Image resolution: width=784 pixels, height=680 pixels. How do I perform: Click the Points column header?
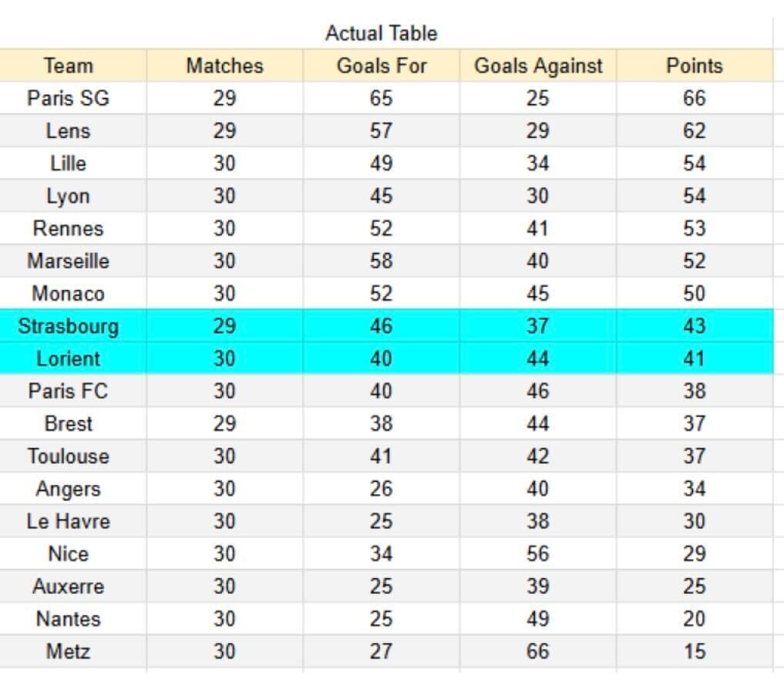(x=695, y=66)
